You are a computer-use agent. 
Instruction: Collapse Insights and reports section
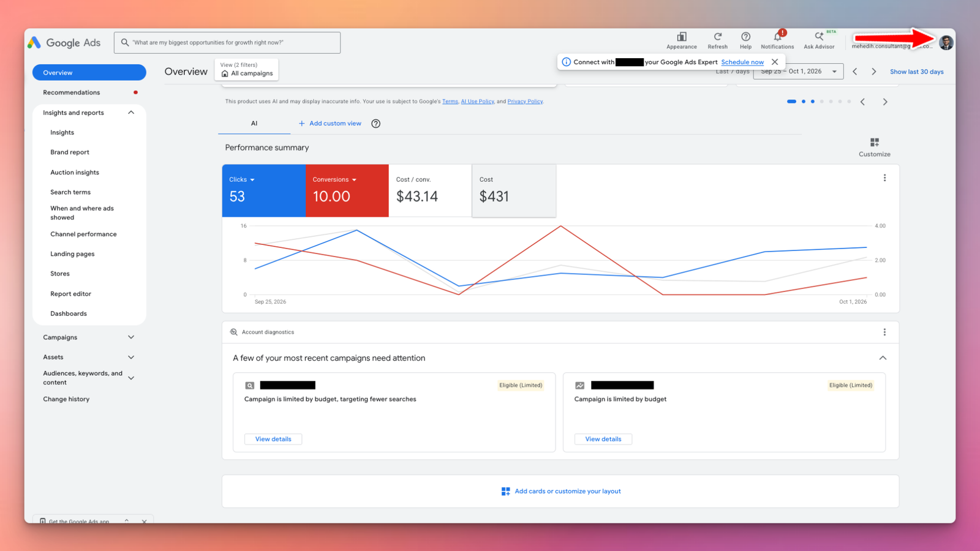pos(131,113)
